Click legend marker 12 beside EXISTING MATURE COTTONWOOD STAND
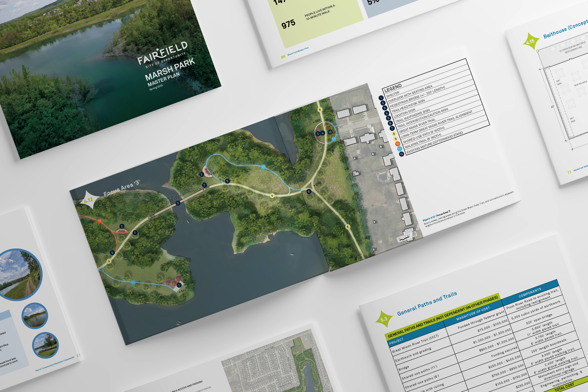 coord(401,154)
